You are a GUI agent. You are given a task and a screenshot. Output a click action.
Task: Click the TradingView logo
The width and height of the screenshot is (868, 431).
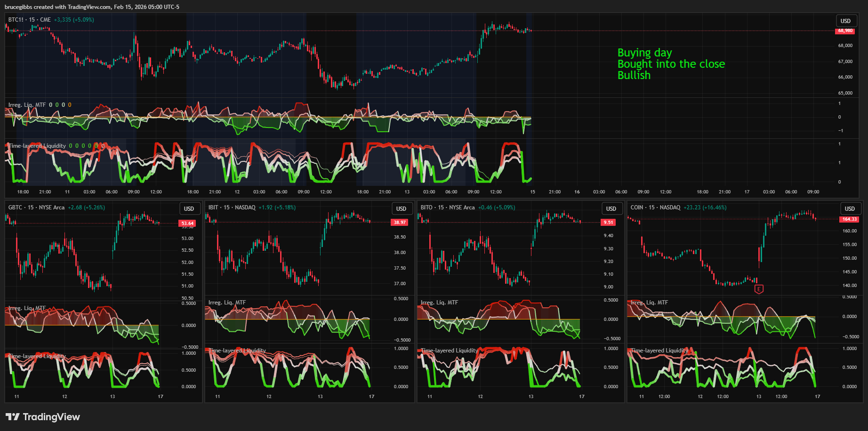coord(43,417)
